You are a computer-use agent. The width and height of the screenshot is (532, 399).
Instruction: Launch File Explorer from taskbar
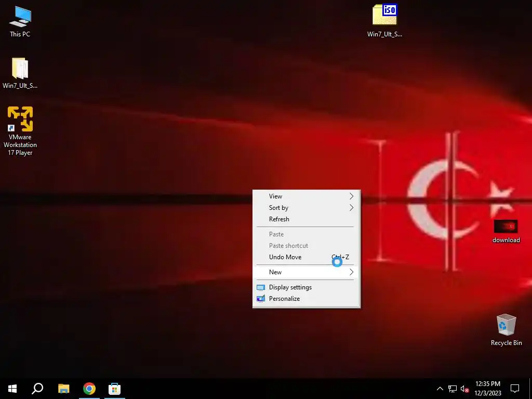coord(63,389)
